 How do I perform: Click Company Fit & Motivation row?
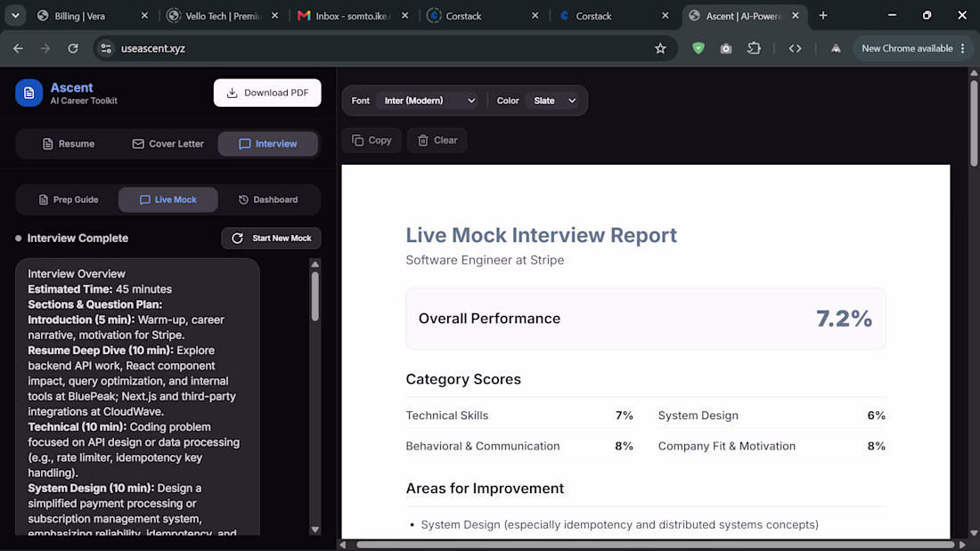[x=772, y=446]
